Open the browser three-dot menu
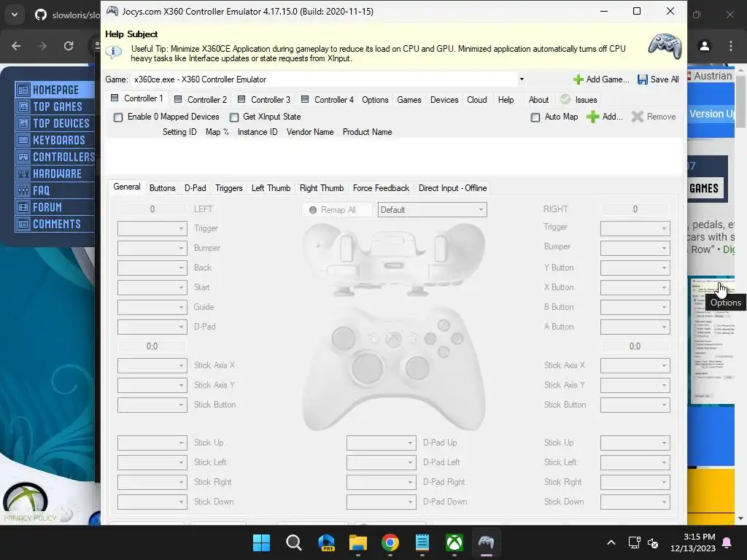The height and width of the screenshot is (560, 747). pos(731,46)
